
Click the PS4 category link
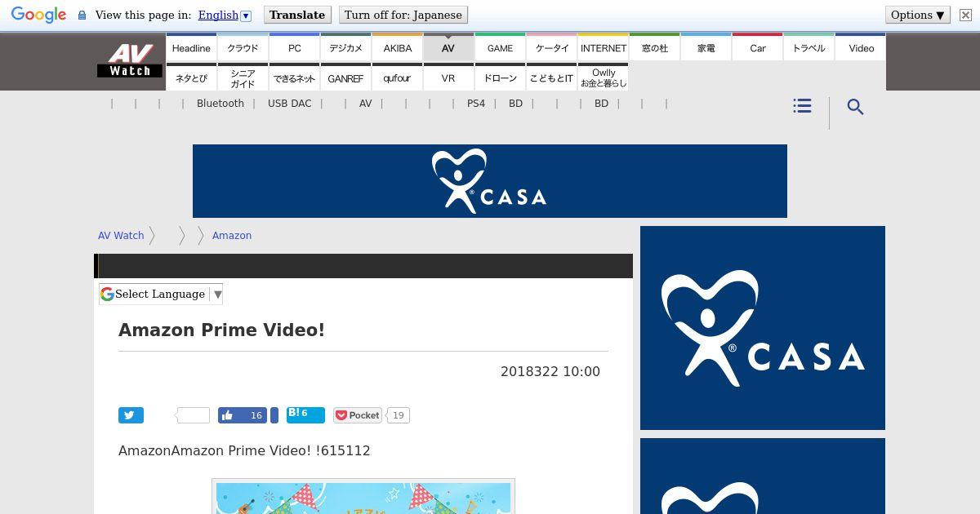476,104
